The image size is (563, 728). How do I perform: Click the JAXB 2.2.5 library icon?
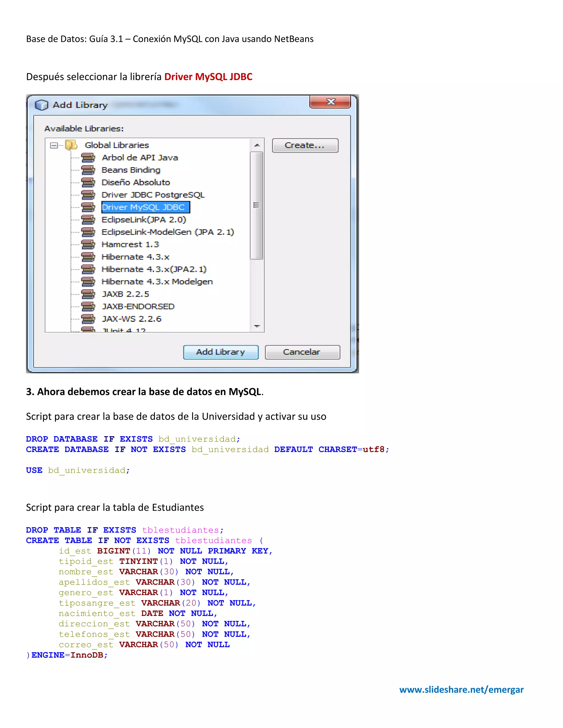(x=88, y=294)
